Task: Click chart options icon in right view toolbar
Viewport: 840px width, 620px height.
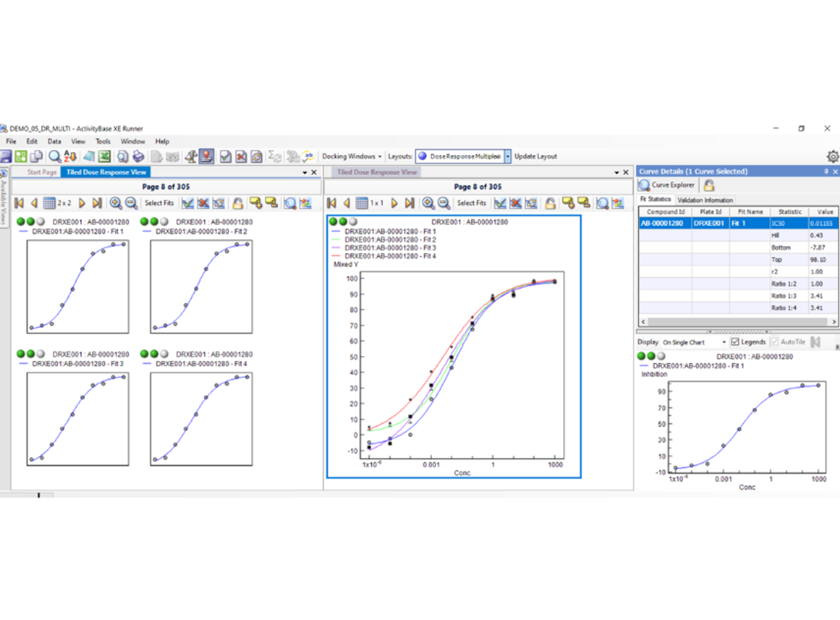Action: click(618, 203)
